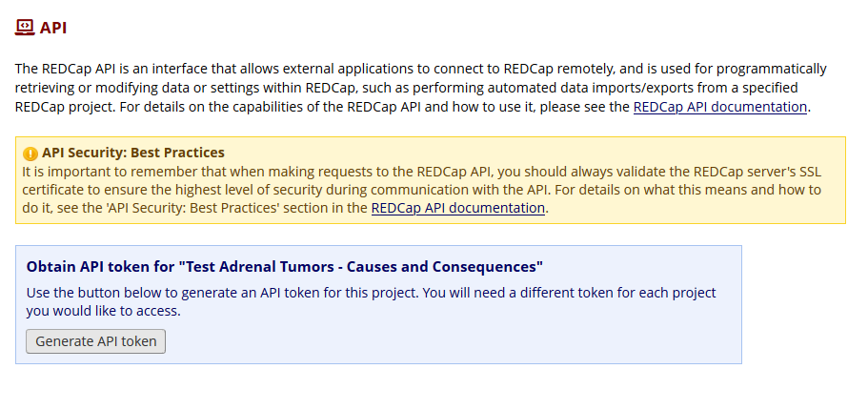
Task: Click the word SSL in the security notice
Action: tap(811, 172)
